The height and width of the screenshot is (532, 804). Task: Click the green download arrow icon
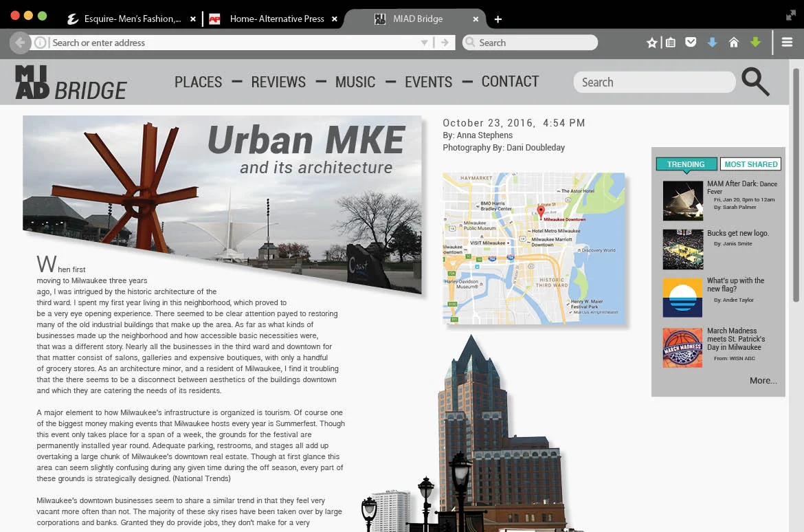(x=755, y=43)
